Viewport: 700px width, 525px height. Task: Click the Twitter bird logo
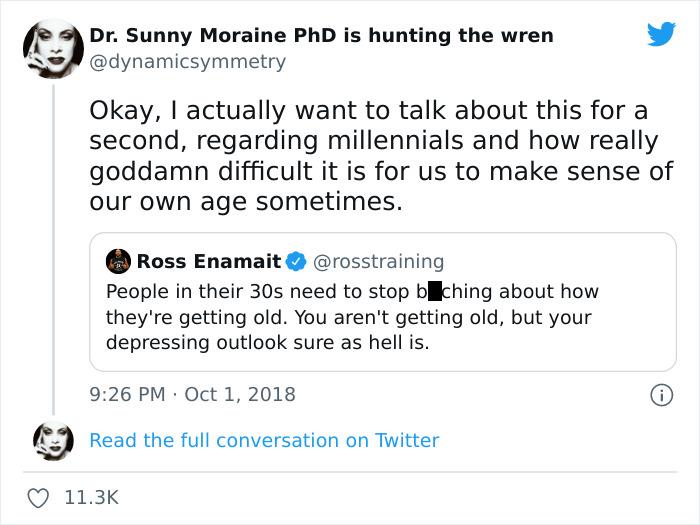pos(661,35)
